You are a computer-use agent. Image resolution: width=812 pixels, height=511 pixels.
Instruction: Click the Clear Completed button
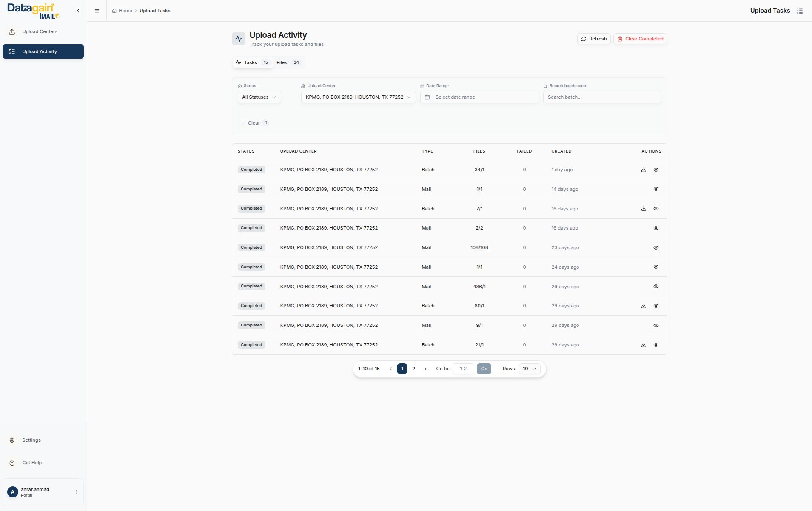tap(640, 39)
